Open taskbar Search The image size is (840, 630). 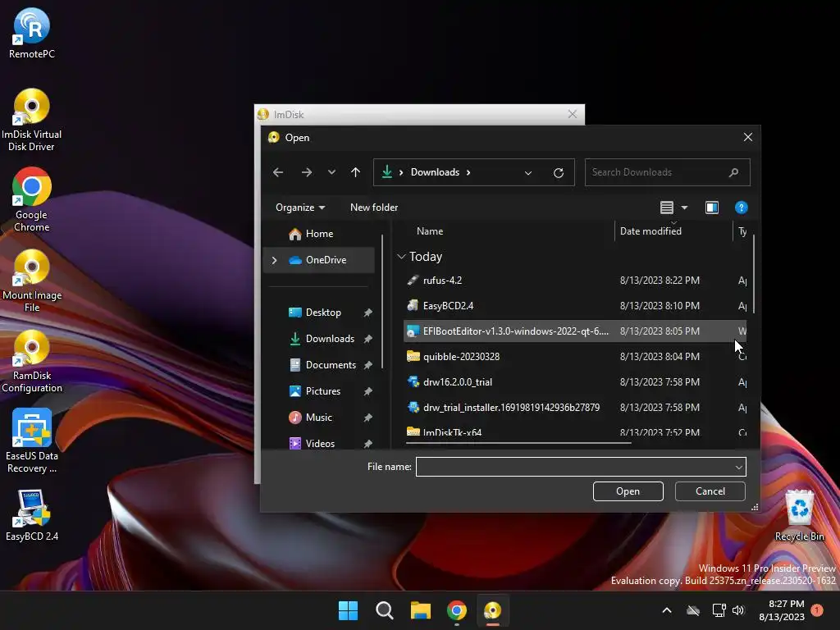[x=384, y=610]
